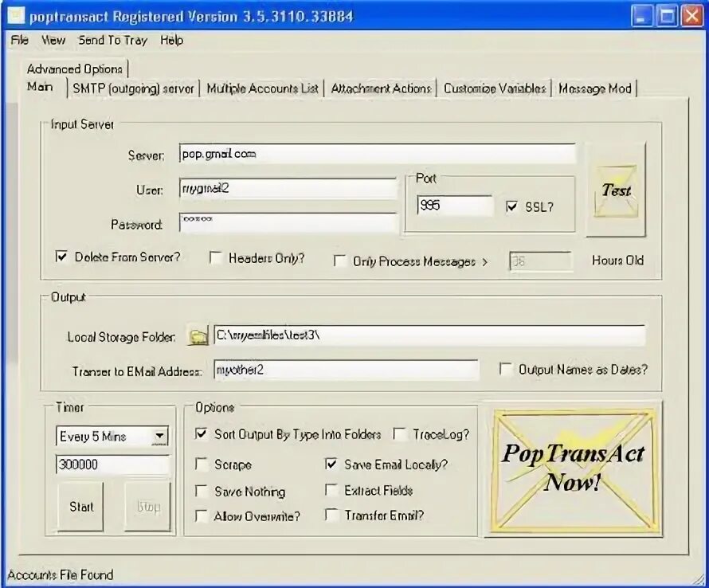Toggle Save Email Locally? checkbox

(x=331, y=464)
